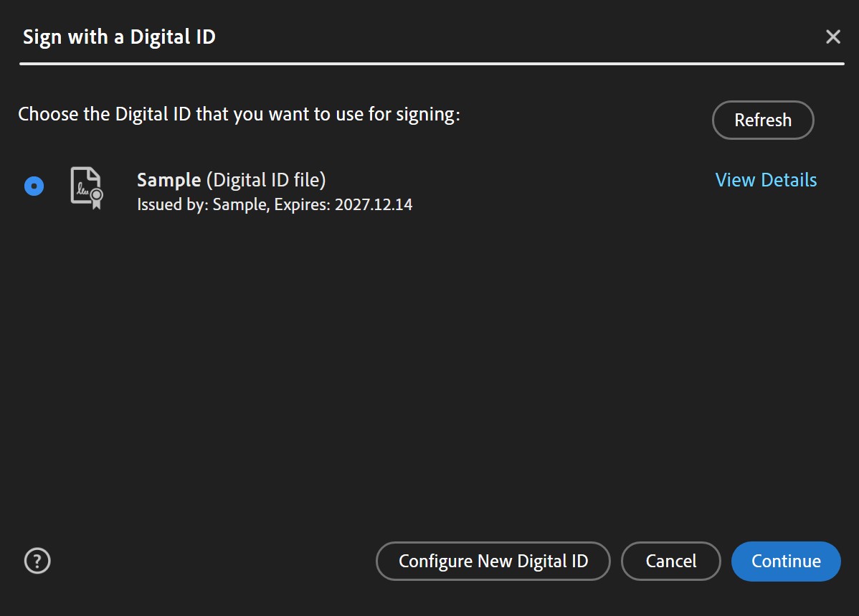
Task: Select the Issued by Sample row
Action: coord(275,204)
